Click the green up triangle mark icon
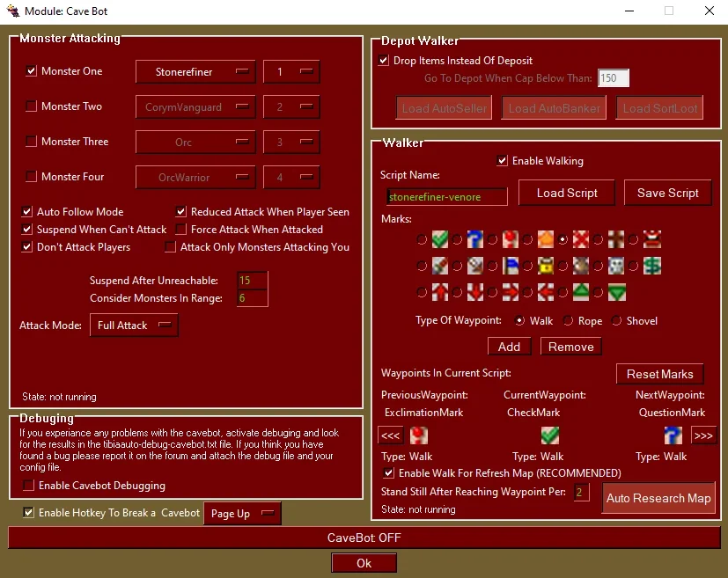This screenshot has height=578, width=728. click(x=581, y=292)
